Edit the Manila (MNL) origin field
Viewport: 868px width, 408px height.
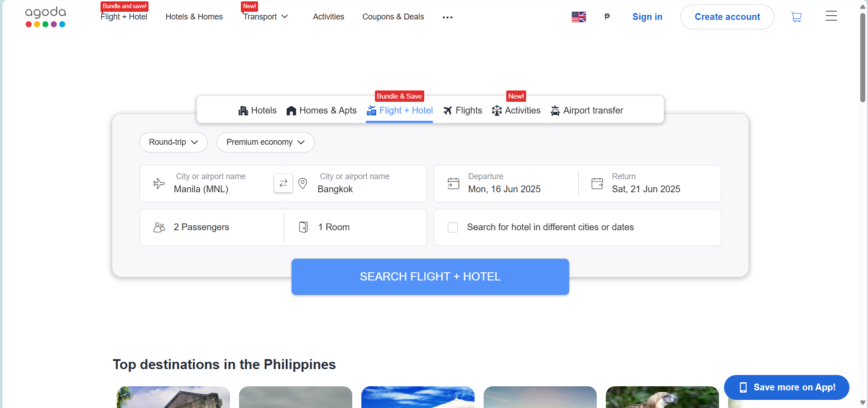click(x=211, y=183)
